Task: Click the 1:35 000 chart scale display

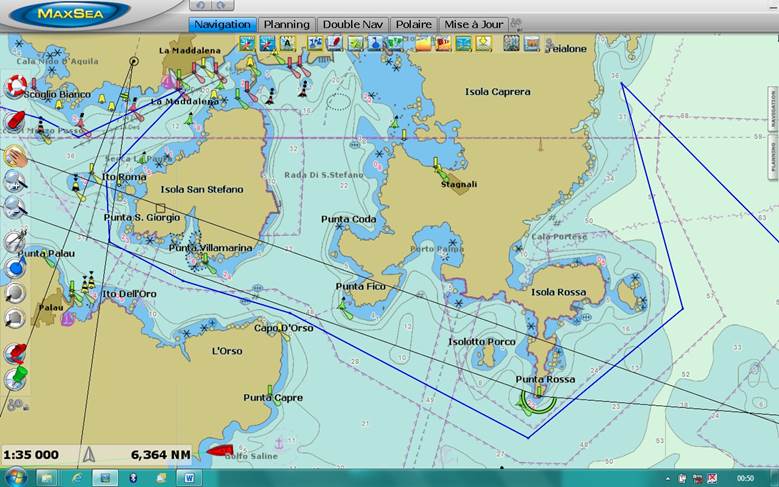Action: tap(31, 455)
